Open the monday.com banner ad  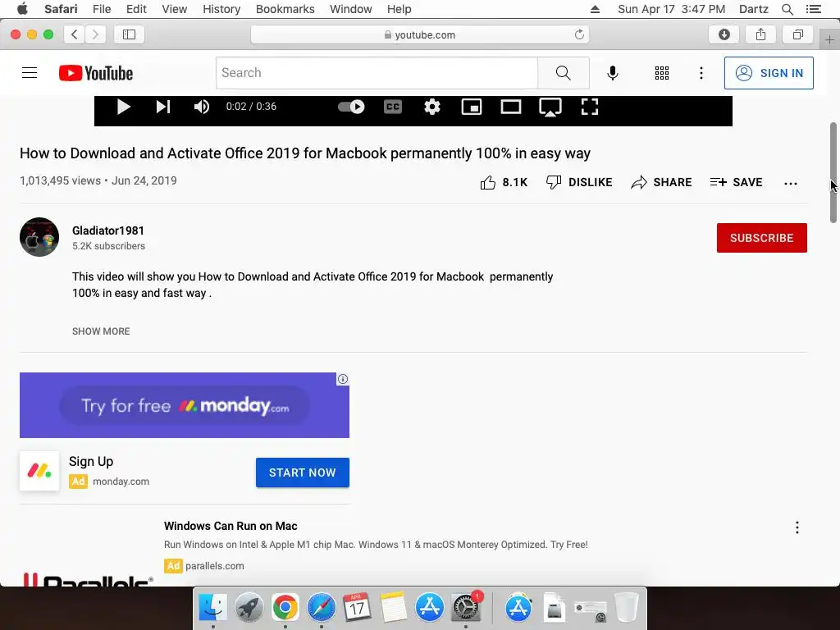point(185,405)
